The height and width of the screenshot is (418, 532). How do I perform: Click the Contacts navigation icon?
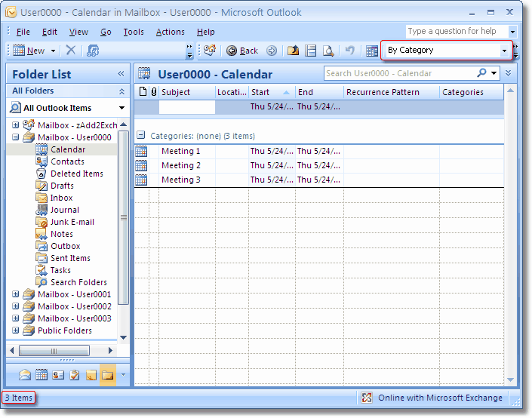click(x=58, y=375)
